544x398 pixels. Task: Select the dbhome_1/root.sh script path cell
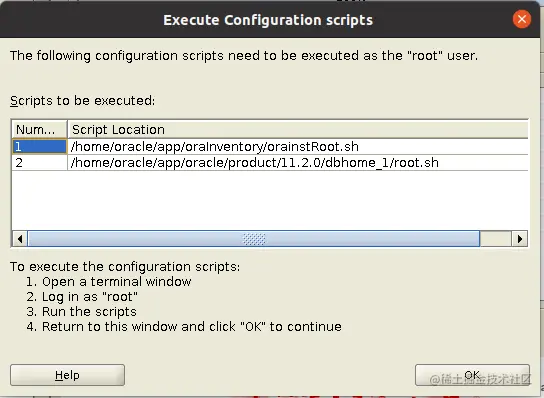pos(298,162)
